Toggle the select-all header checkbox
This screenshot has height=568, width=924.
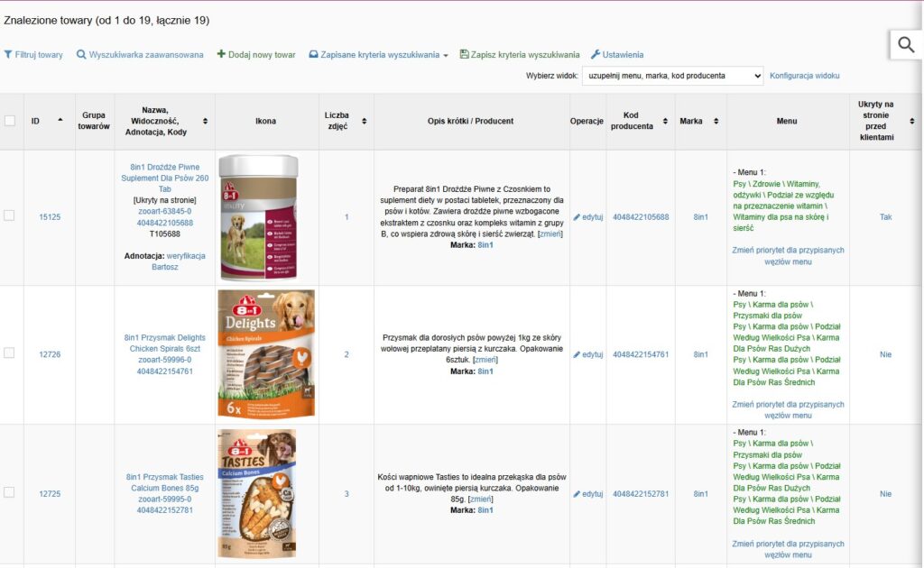click(x=10, y=121)
